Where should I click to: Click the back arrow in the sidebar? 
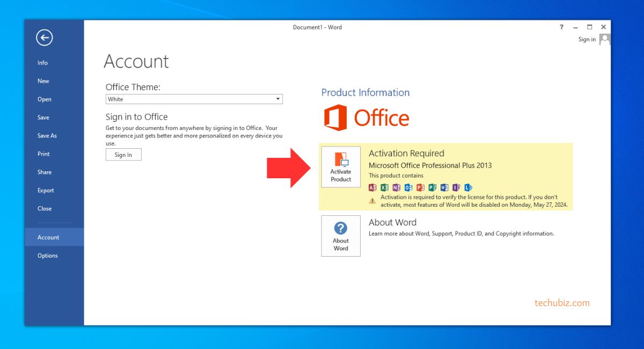(44, 37)
